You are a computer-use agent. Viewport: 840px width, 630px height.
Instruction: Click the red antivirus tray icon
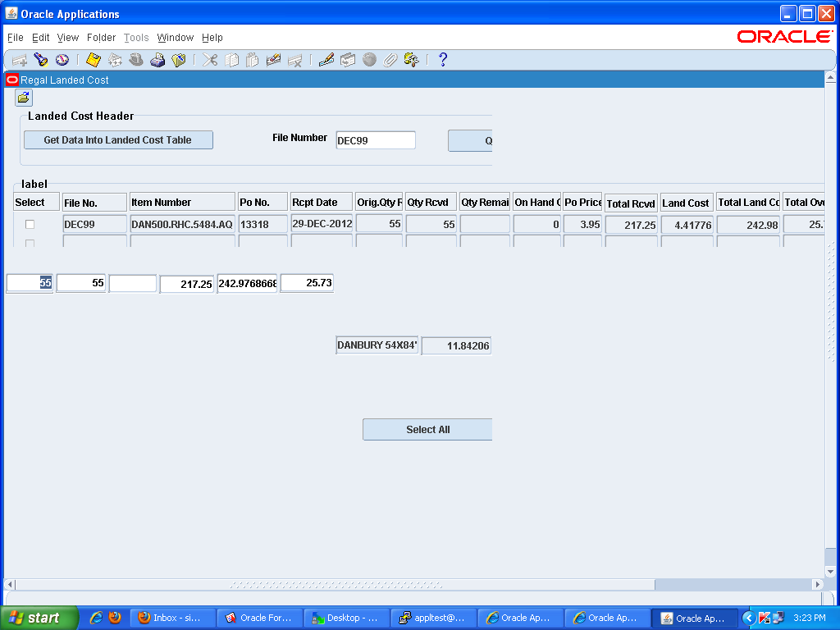(765, 619)
